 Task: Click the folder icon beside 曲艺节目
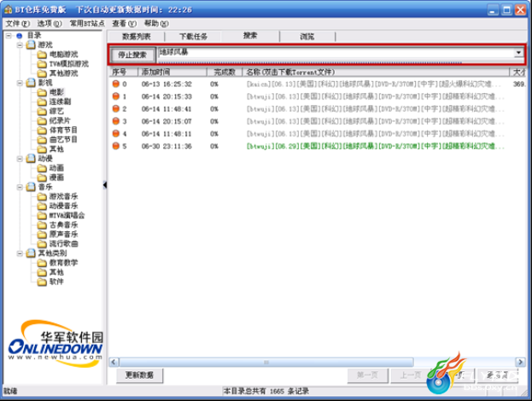[42, 140]
